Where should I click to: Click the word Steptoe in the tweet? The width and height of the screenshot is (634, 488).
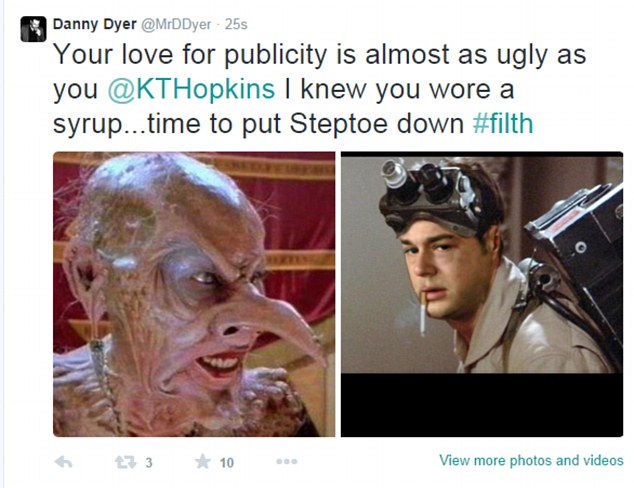(343, 123)
